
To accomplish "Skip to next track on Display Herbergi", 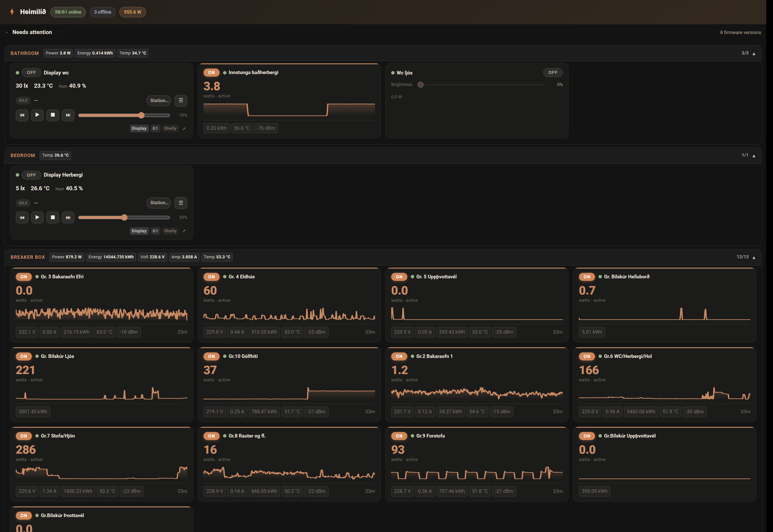I will (x=68, y=217).
